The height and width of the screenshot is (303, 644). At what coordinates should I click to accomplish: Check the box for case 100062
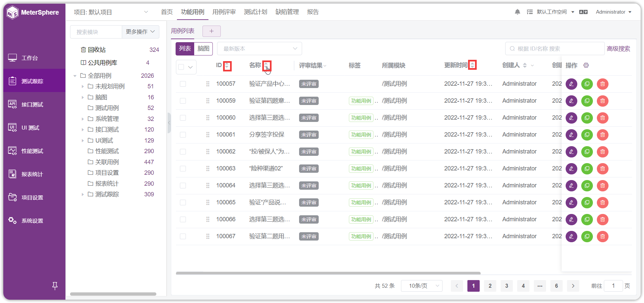pos(183,151)
